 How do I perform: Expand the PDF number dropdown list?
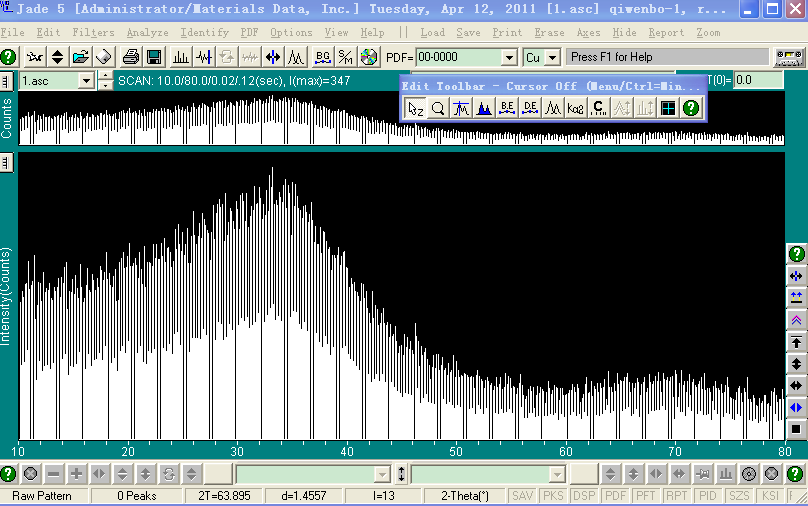507,58
